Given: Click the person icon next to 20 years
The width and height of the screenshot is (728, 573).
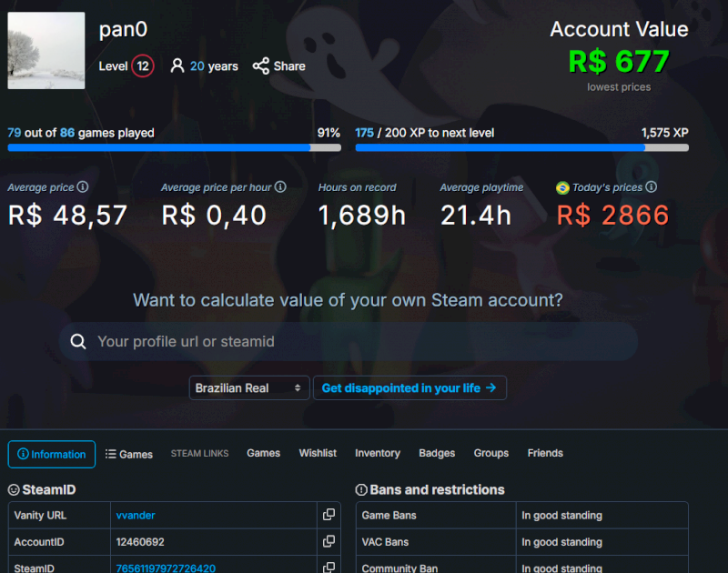Looking at the screenshot, I should coord(177,65).
